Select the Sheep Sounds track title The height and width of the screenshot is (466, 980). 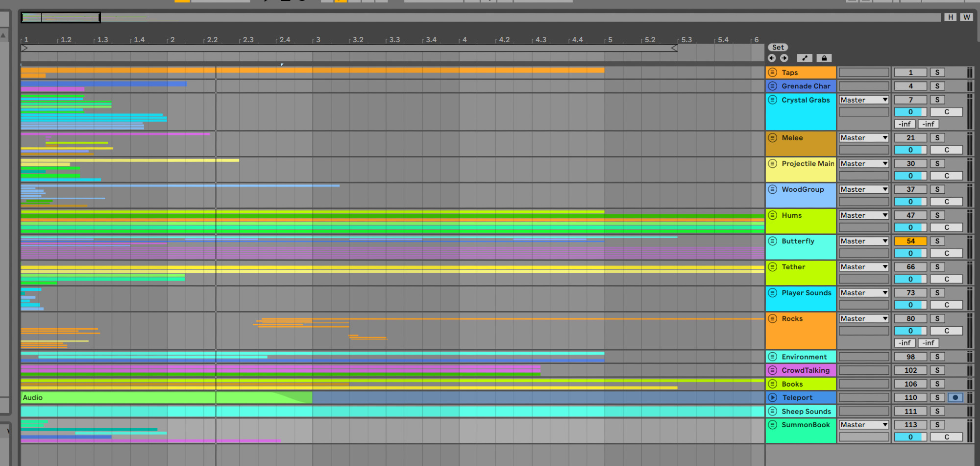click(806, 411)
